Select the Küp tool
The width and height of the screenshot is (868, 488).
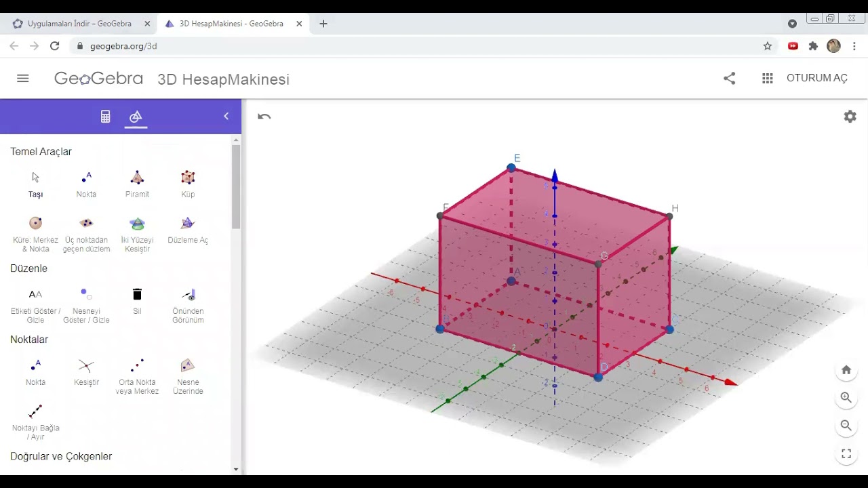pos(188,184)
